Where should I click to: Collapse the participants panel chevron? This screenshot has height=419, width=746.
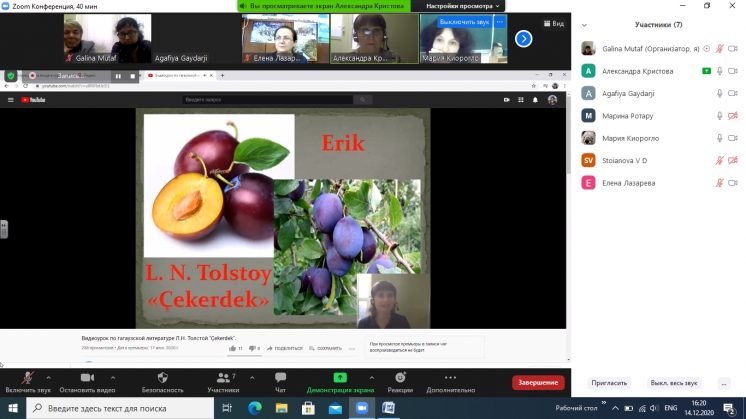584,25
